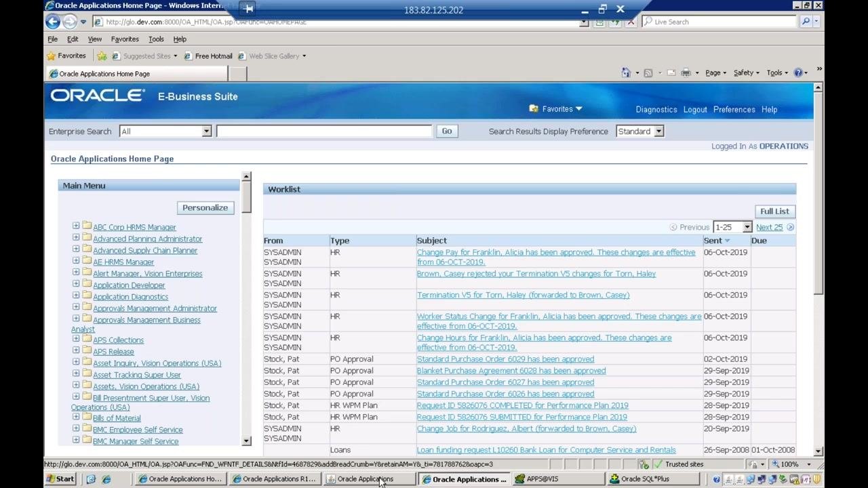The width and height of the screenshot is (868, 488).
Task: Click the IE Help question mark icon
Action: (798, 73)
